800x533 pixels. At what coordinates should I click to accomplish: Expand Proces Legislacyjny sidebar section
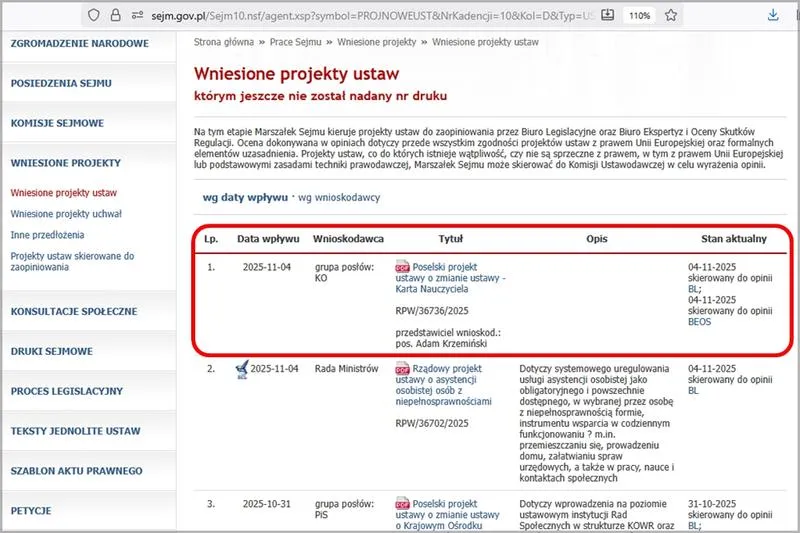tap(66, 390)
